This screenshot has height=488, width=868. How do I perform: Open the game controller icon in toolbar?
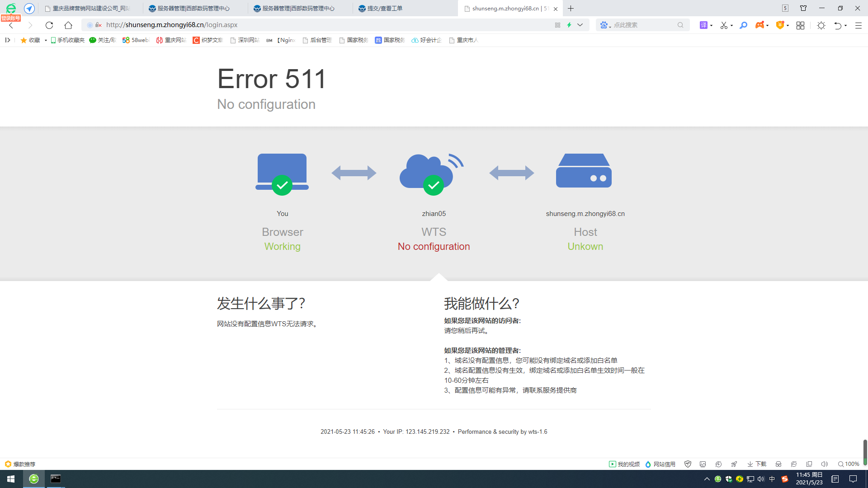click(759, 25)
